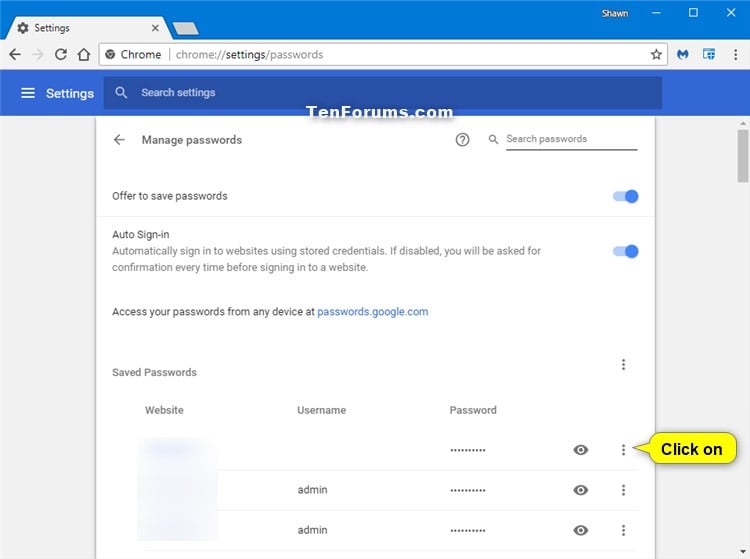Click the second admin username cell
750x559 pixels.
(312, 530)
